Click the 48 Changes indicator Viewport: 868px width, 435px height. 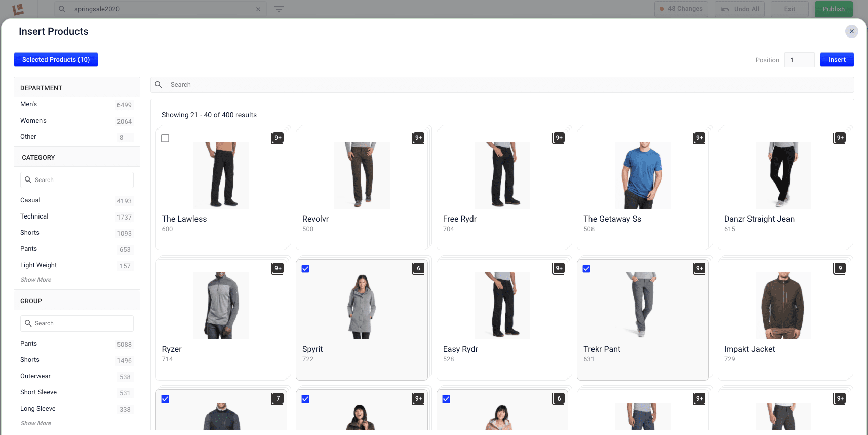(681, 9)
